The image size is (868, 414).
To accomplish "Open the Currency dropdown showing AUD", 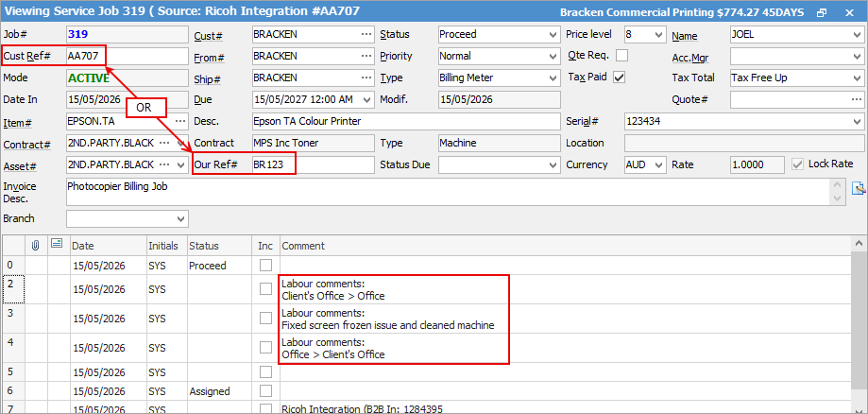I will pyautogui.click(x=658, y=164).
